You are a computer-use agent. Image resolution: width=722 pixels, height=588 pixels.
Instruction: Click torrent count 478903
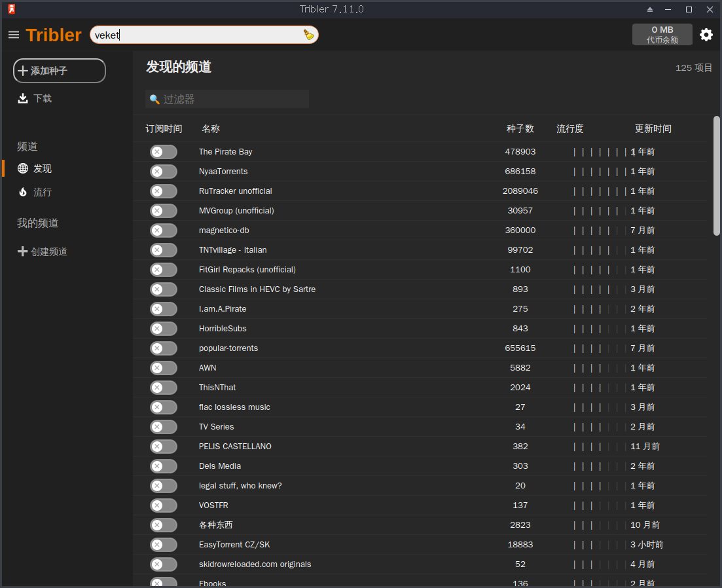tap(520, 152)
